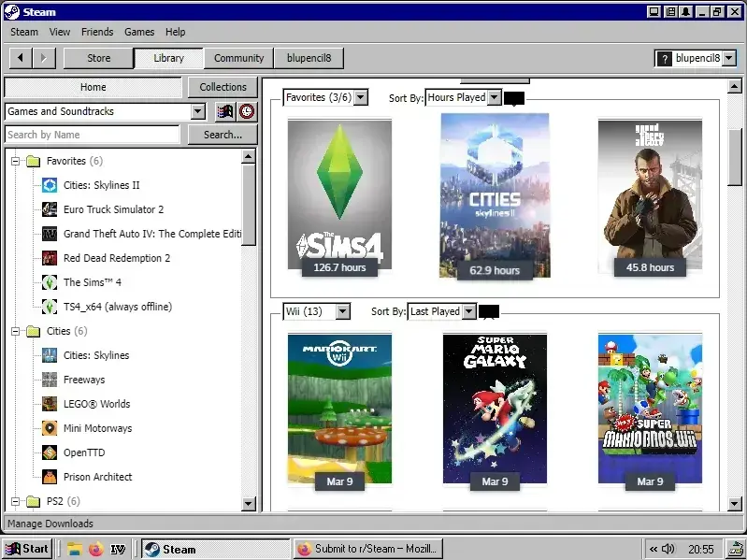The image size is (747, 560).
Task: Switch to the Community tab
Action: 238,58
